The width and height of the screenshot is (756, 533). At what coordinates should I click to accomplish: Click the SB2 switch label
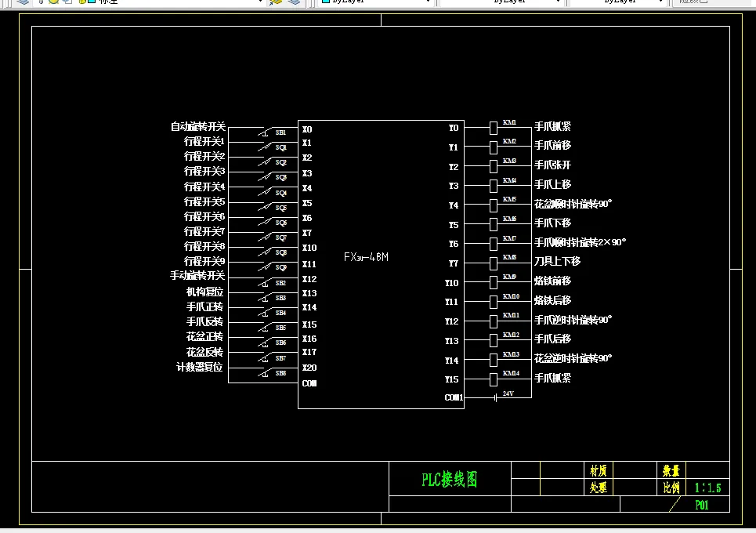click(280, 283)
